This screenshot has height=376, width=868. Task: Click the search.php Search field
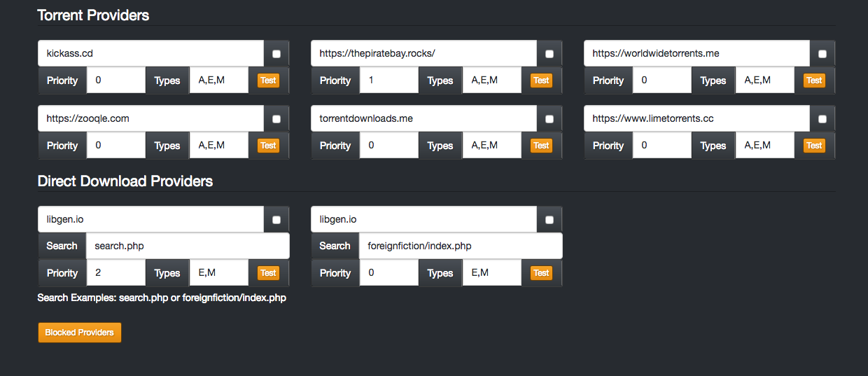point(188,246)
